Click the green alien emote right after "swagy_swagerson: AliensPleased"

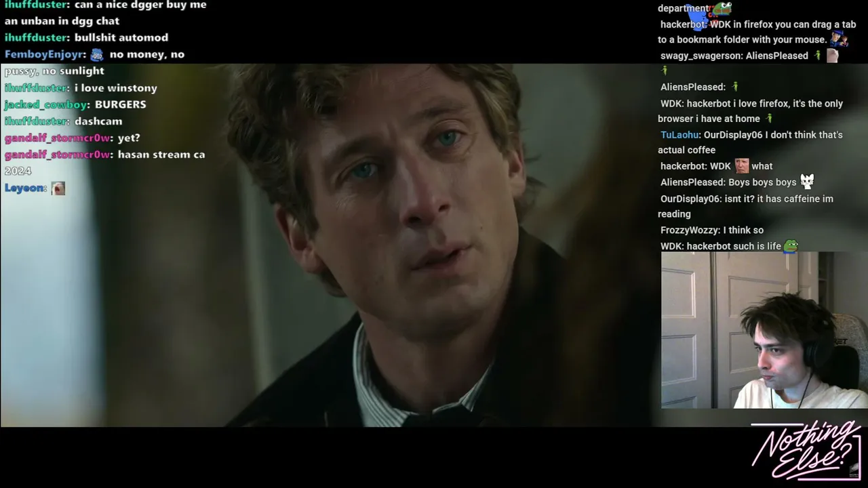point(817,56)
